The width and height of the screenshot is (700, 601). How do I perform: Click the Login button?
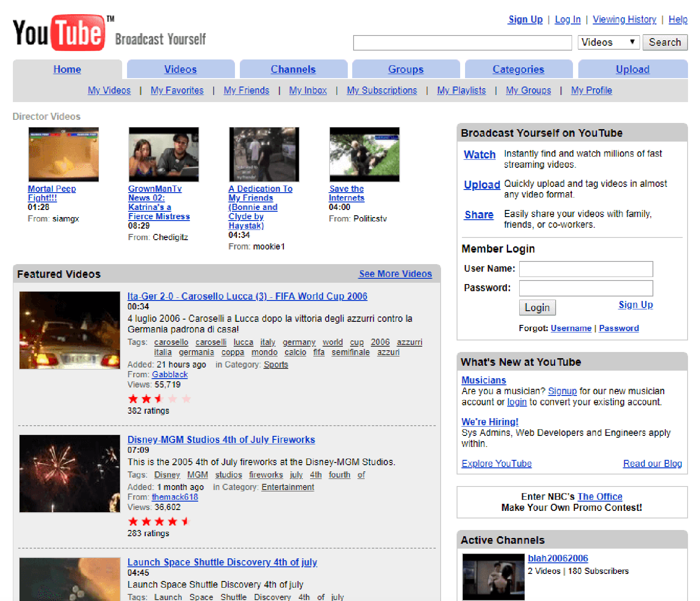click(537, 308)
